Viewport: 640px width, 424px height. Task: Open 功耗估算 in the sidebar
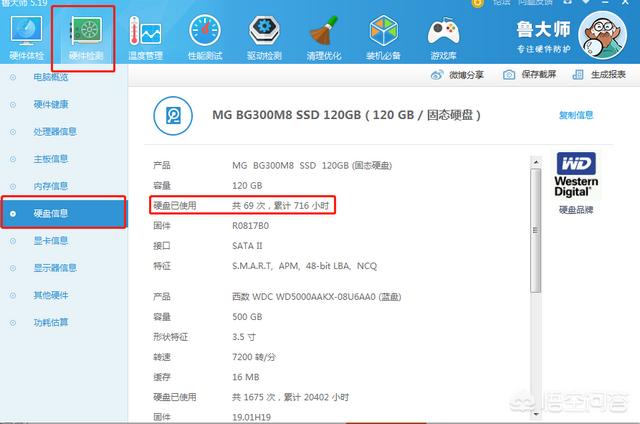(51, 322)
